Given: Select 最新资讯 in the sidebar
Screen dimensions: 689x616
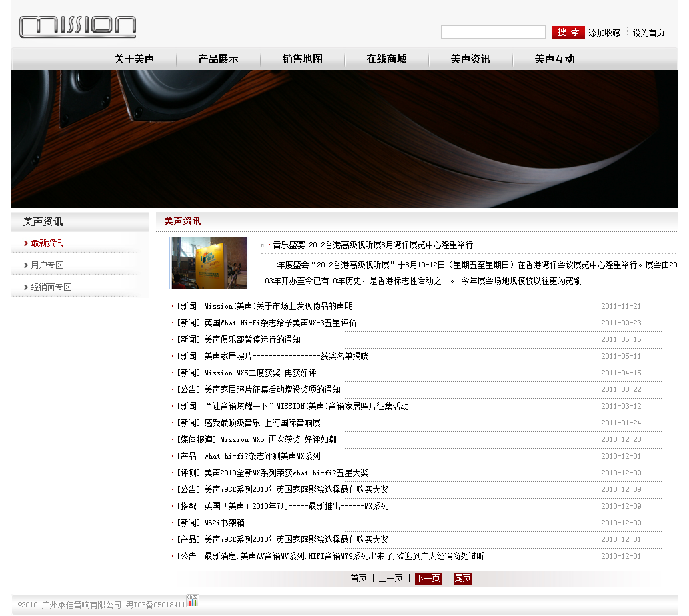Looking at the screenshot, I should tap(47, 243).
